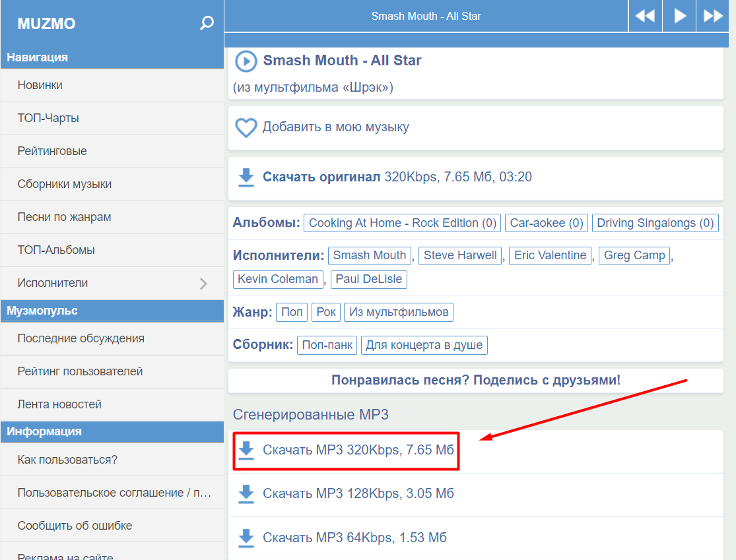Image resolution: width=736 pixels, height=560 pixels.
Task: Open the Cooking At Home - Rock Edition album
Action: click(402, 223)
